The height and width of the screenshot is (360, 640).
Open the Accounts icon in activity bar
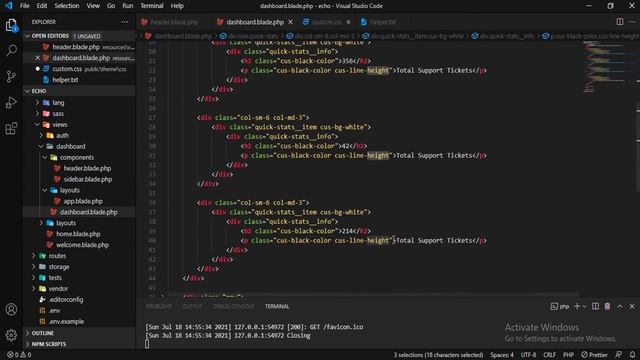[11, 309]
